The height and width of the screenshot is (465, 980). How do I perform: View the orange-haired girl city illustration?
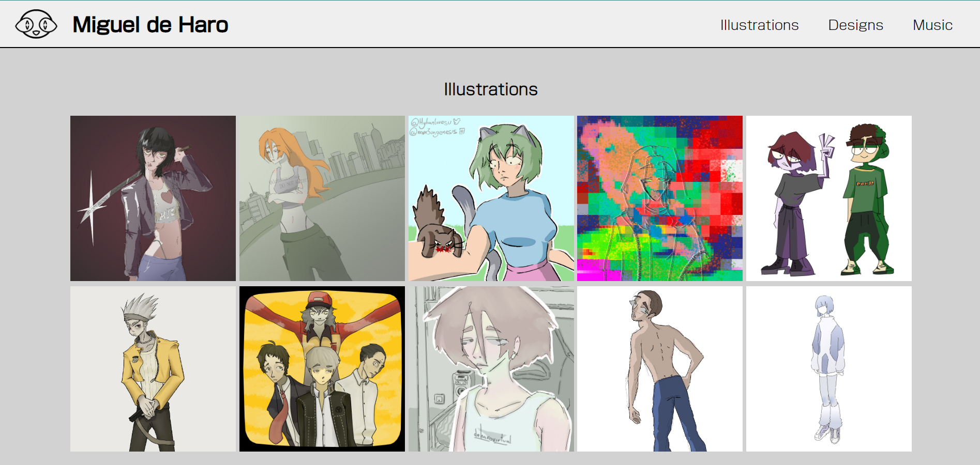click(322, 198)
